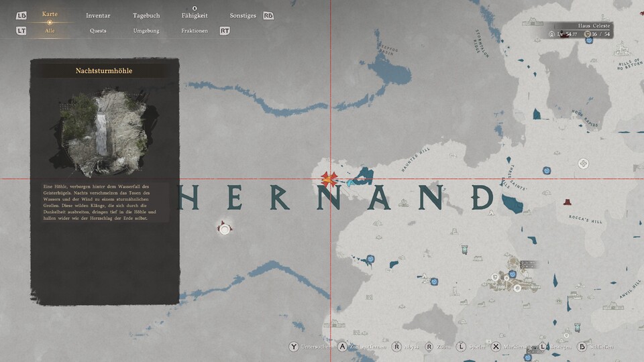This screenshot has width=644, height=362.
Task: Click the X Markierung button prompt
Action: click(x=496, y=347)
